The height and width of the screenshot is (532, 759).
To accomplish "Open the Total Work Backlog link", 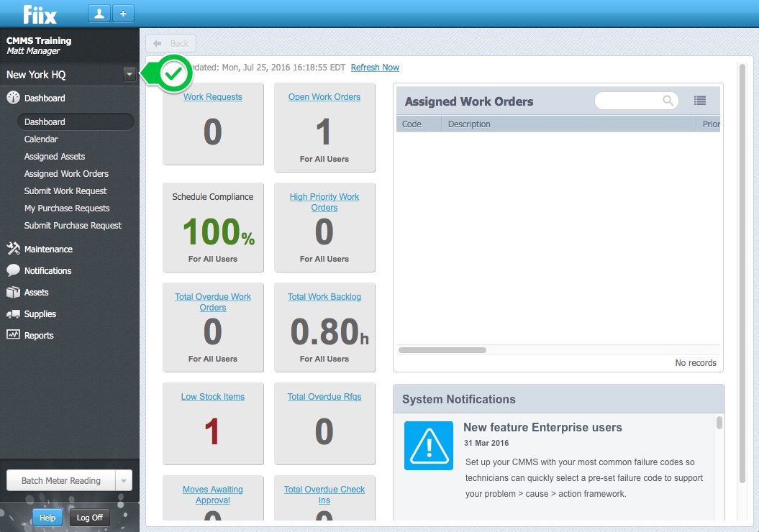I will (324, 297).
